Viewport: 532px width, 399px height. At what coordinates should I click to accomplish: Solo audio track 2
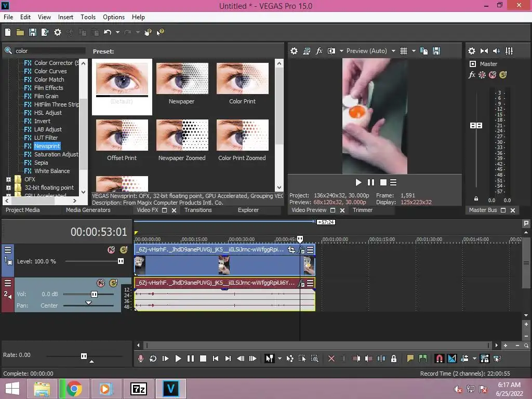(x=113, y=283)
